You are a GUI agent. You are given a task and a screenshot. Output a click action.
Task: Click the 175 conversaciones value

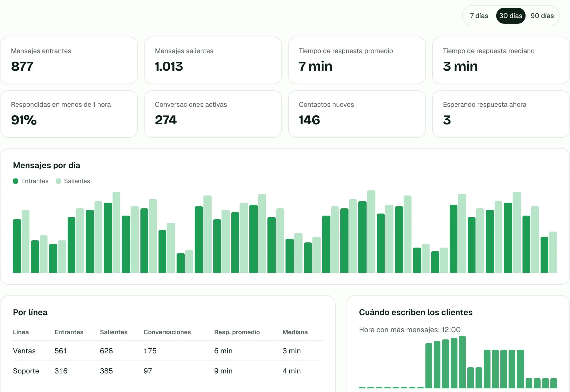[x=150, y=351]
